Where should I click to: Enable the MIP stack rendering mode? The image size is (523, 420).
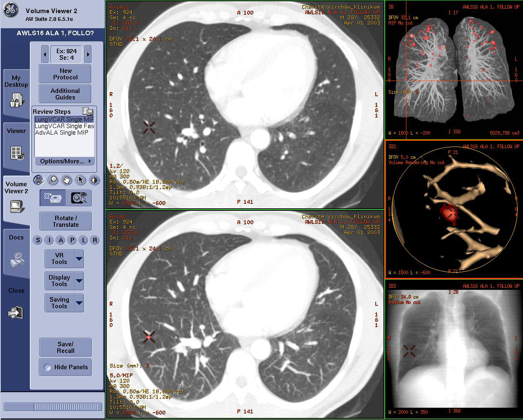click(x=52, y=198)
